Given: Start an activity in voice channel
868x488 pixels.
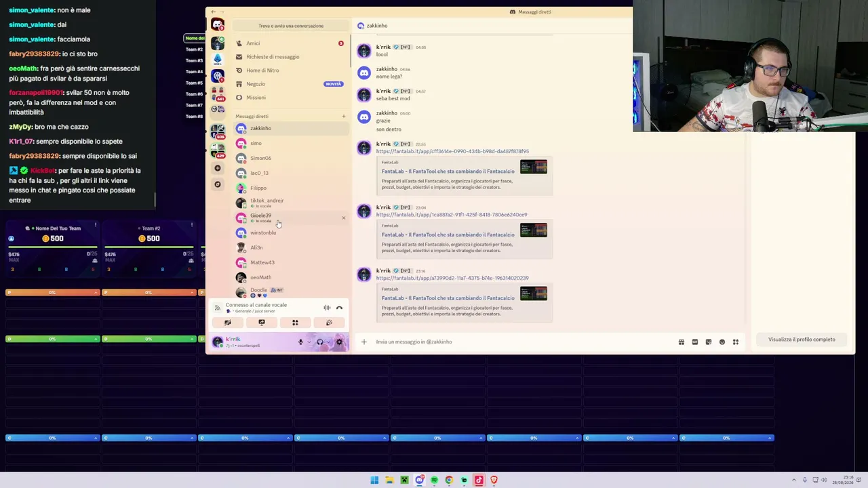Looking at the screenshot, I should coord(295,323).
